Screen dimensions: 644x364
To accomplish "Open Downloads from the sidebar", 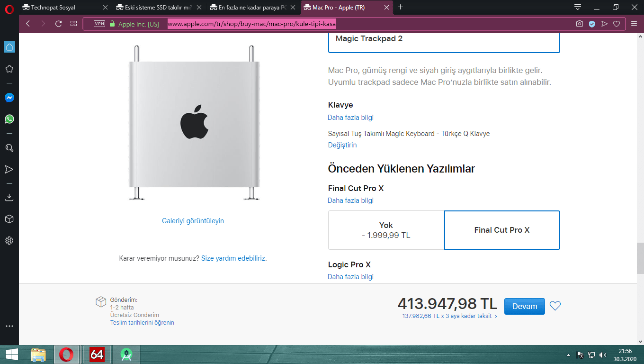I will click(x=9, y=197).
